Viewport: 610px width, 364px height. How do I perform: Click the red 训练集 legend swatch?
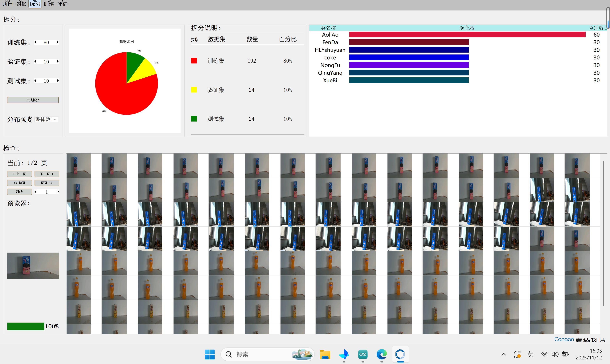(x=194, y=61)
